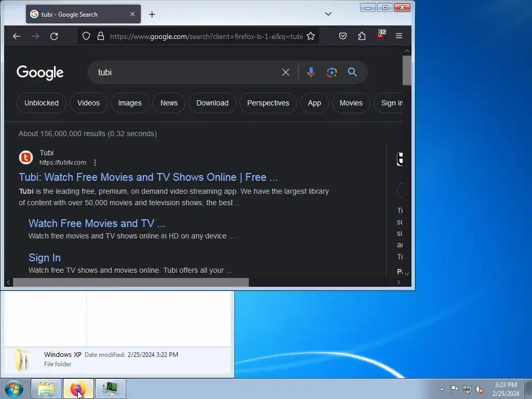Screen dimensions: 532x399
Task: Select the Unblocked filter chip
Action: 42,103
